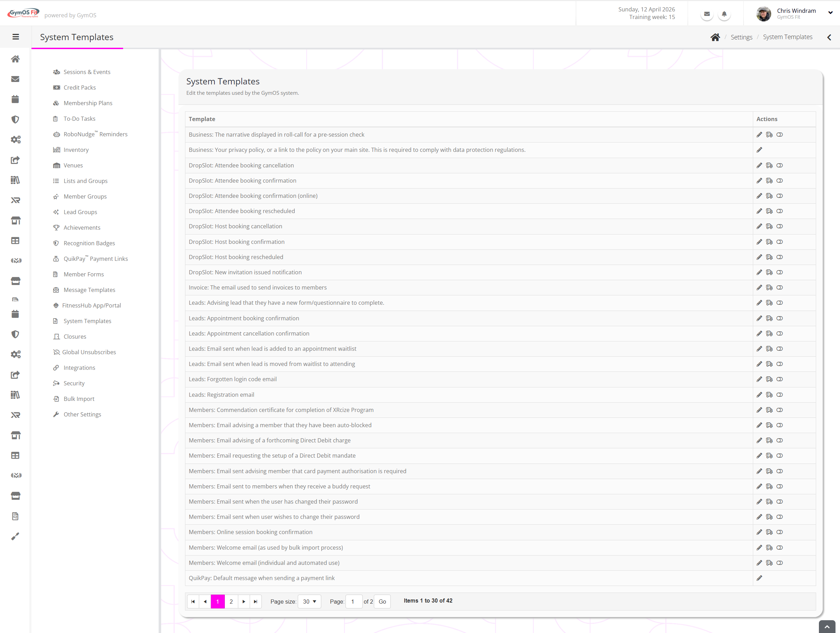
Task: Go to page 2 of templates
Action: tap(231, 602)
